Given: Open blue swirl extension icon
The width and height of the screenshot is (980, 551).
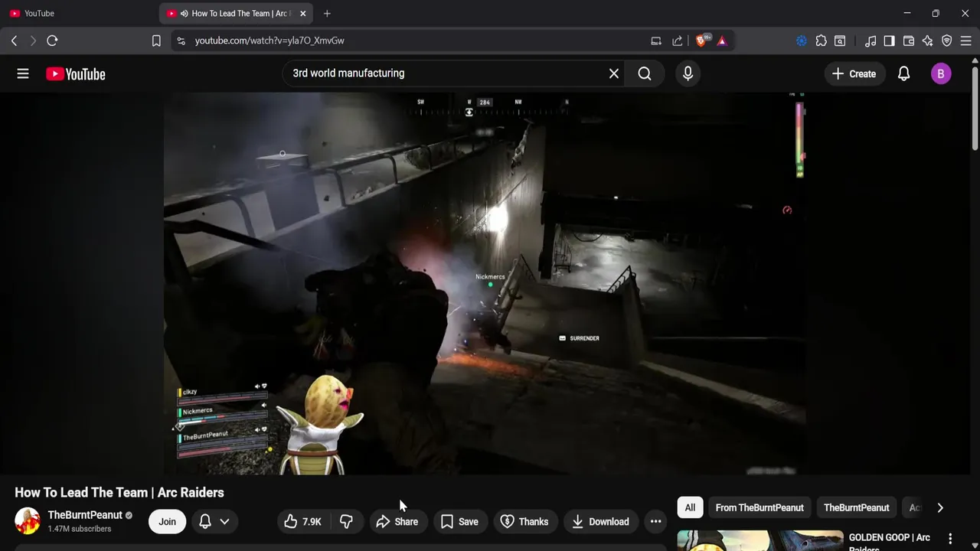Looking at the screenshot, I should coord(802,41).
